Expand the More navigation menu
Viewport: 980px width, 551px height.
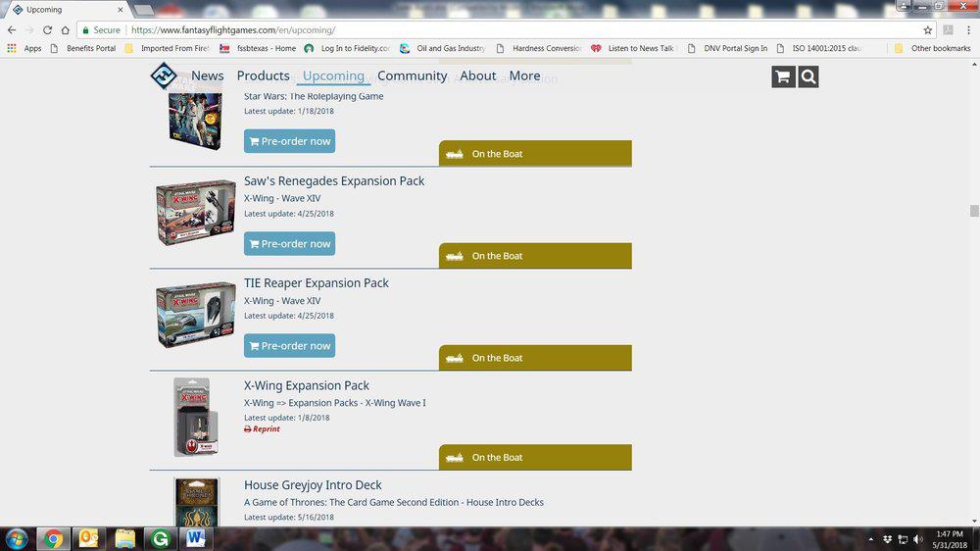[x=524, y=75]
